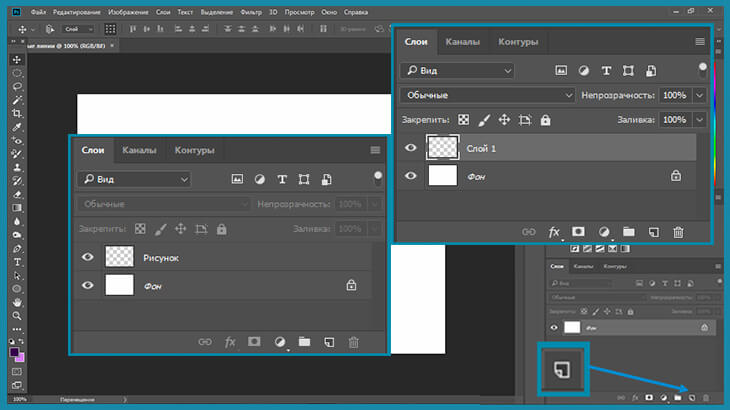Toggle lock all padlock in the Слой 1 panel

[545, 120]
